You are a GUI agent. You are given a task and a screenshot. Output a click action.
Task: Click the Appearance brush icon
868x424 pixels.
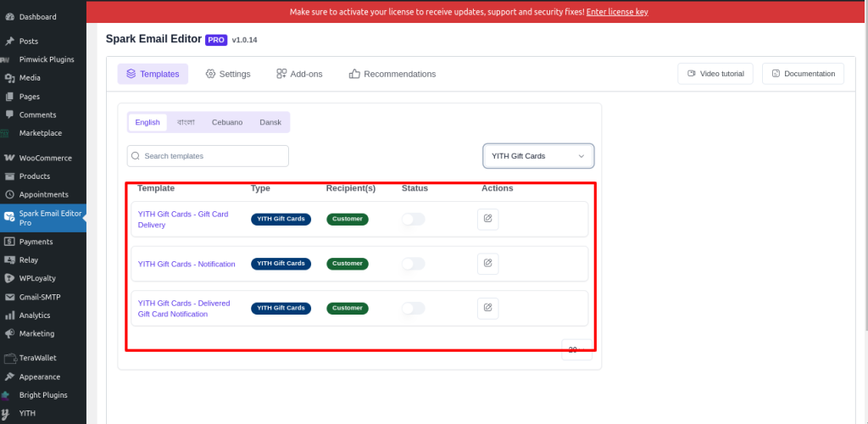pyautogui.click(x=9, y=377)
